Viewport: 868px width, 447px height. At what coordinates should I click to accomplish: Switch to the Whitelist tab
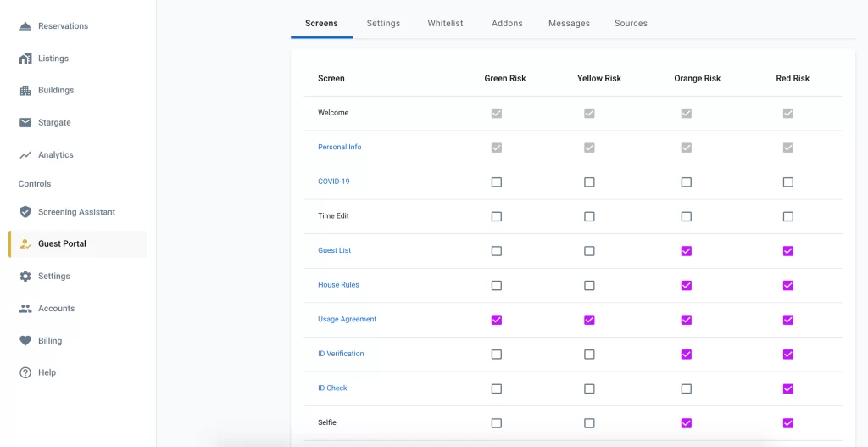(445, 24)
